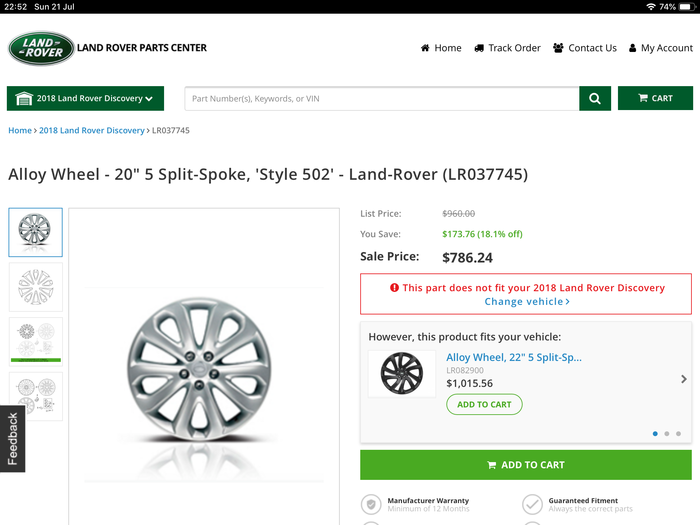Click the Wi-Fi status icon

point(651,7)
